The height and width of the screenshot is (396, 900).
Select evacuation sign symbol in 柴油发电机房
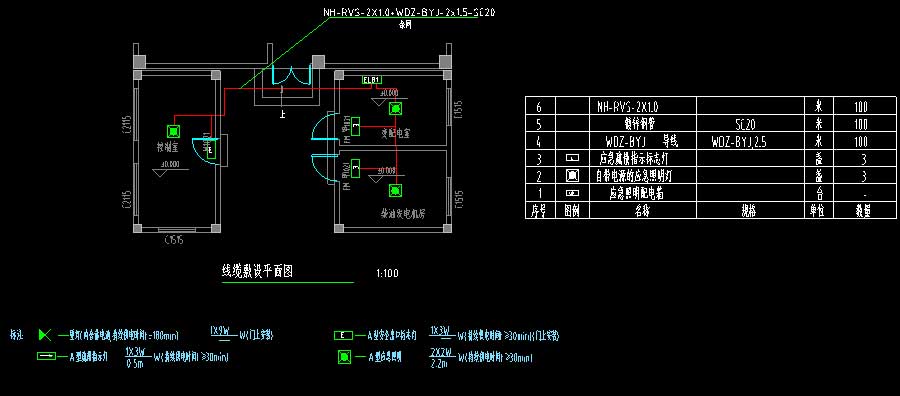pyautogui.click(x=356, y=168)
